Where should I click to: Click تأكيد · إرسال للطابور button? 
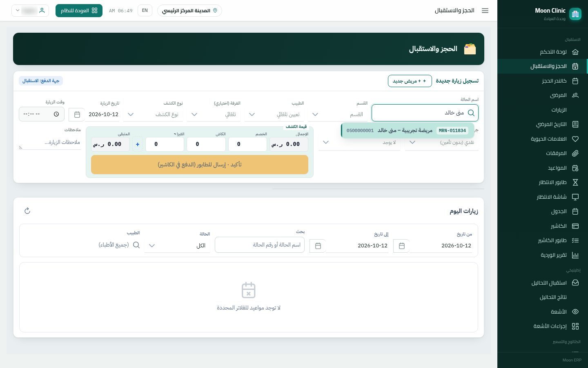(200, 164)
